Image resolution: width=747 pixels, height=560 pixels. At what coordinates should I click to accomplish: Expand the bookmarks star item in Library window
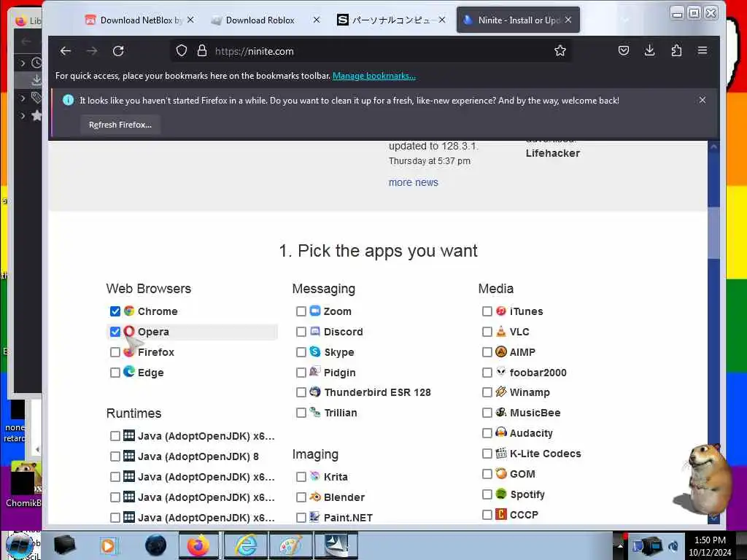click(23, 116)
